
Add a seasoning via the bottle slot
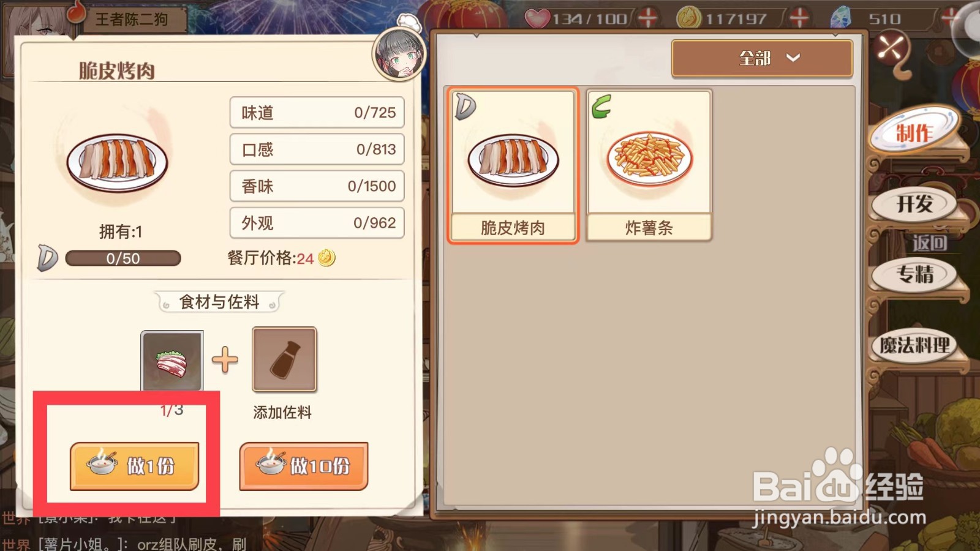(x=284, y=359)
